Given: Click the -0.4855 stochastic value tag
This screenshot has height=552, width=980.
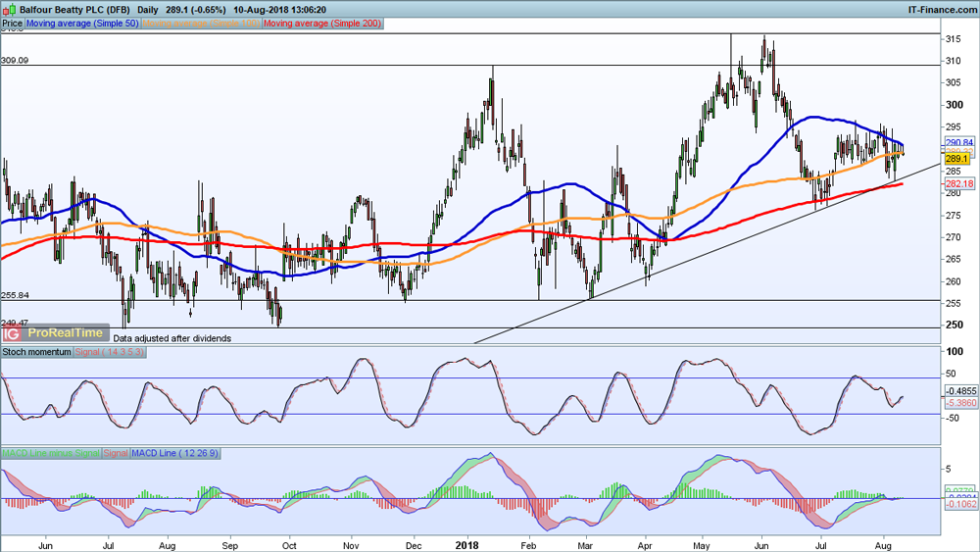Looking at the screenshot, I should coord(960,390).
